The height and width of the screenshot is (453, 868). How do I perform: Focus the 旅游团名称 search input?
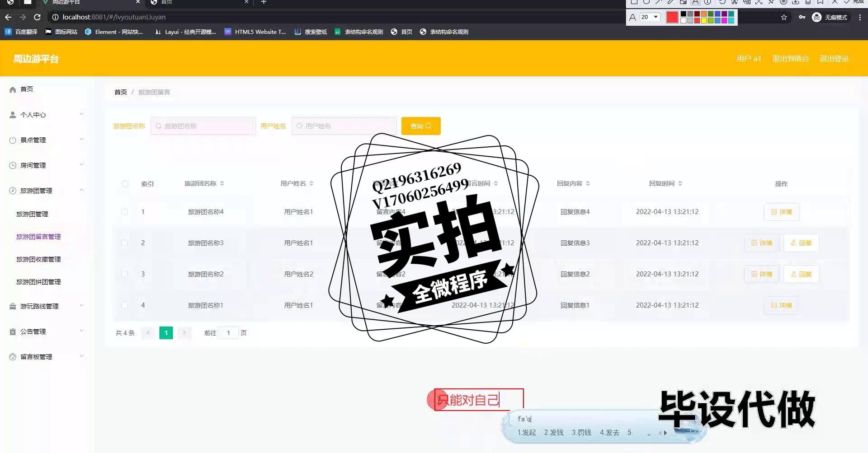tap(203, 126)
